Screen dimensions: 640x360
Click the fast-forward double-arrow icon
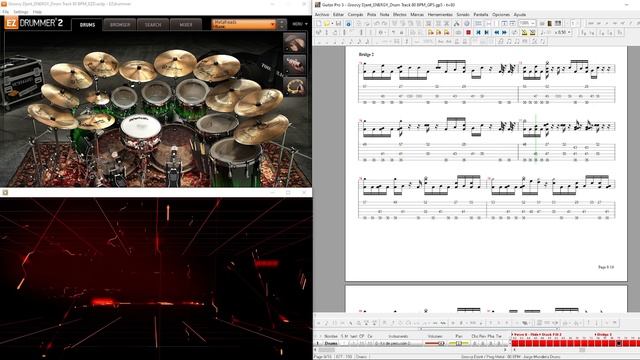pos(504,32)
